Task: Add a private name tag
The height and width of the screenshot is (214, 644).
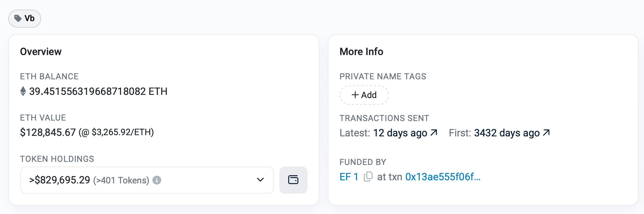Action: tap(364, 95)
